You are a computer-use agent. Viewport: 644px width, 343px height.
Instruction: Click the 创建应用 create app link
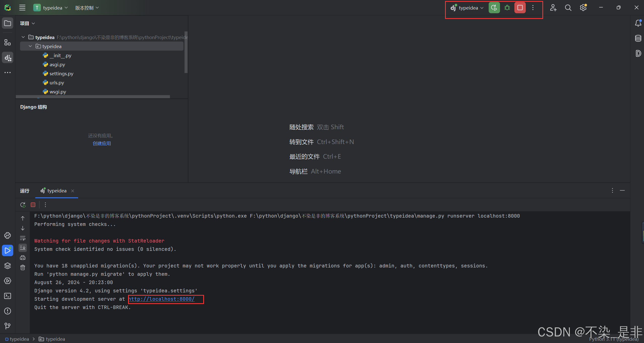point(102,144)
